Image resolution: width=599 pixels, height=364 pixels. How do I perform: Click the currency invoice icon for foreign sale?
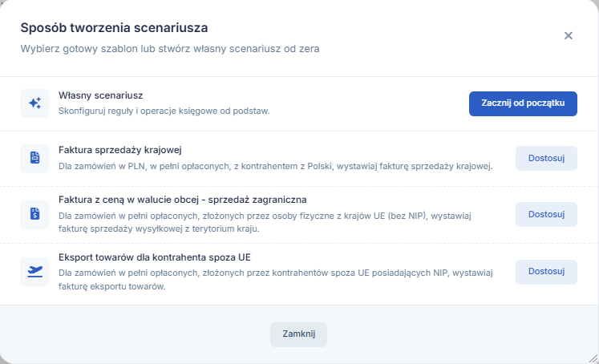(34, 214)
